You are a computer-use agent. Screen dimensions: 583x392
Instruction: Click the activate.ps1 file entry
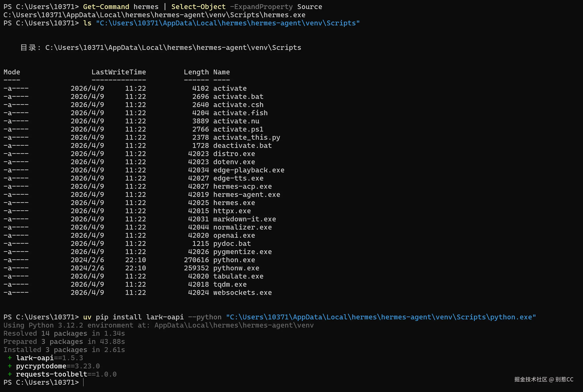point(238,129)
